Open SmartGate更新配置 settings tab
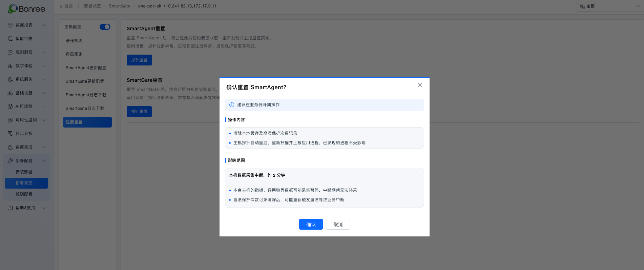Viewport: 644px width, 270px height. [87, 81]
